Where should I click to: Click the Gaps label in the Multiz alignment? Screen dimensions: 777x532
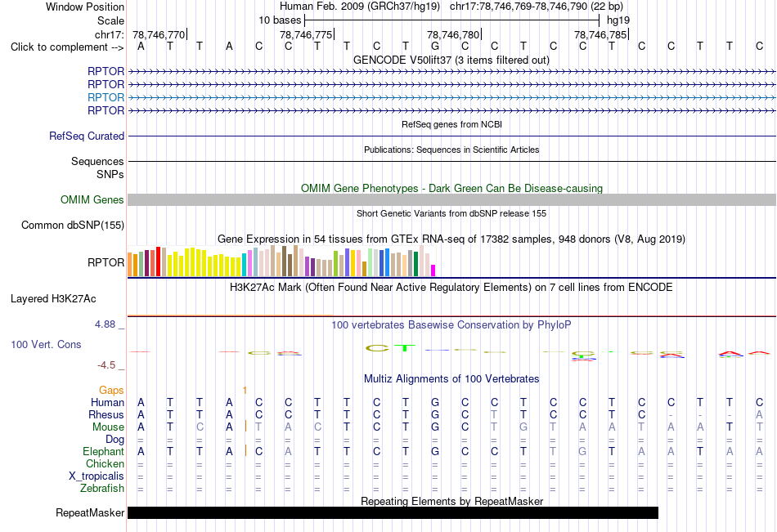pos(111,391)
